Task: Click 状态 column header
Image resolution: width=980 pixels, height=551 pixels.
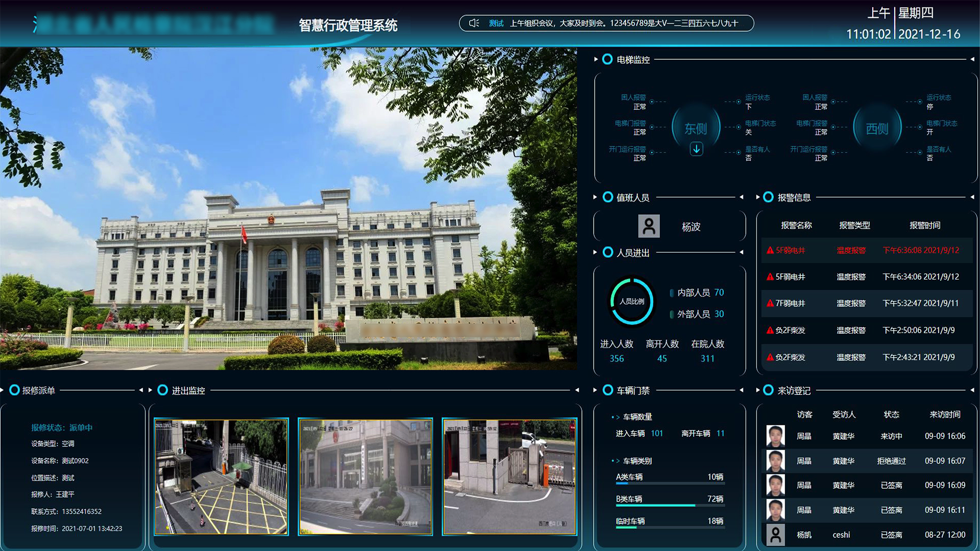Action: pos(891,414)
